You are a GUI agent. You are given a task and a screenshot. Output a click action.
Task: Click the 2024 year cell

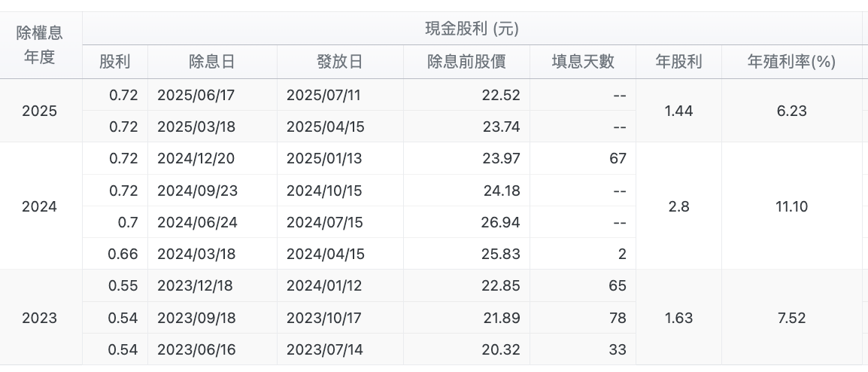(39, 206)
